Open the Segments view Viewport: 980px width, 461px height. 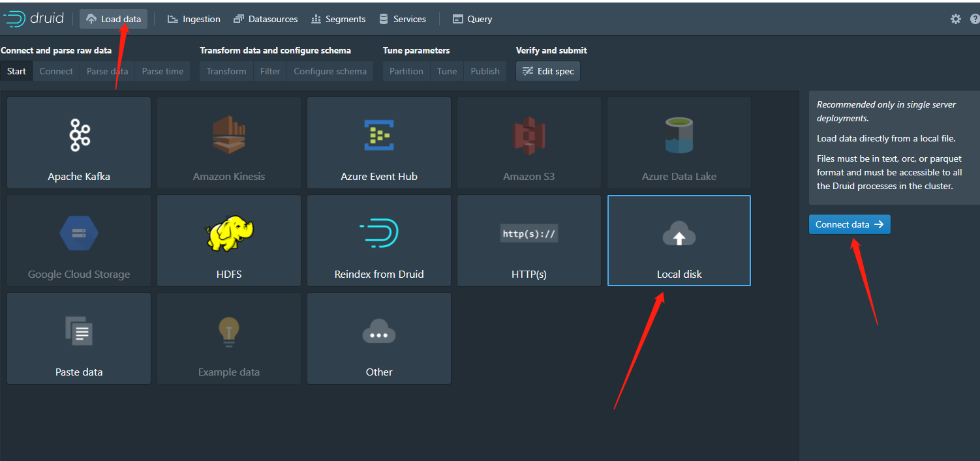pyautogui.click(x=338, y=19)
